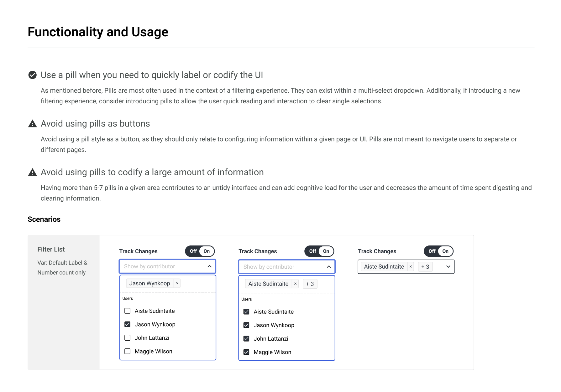Remove Aiste Sudintaite pill in collapsed dropdown
Image resolution: width=561 pixels, height=392 pixels.
click(411, 267)
